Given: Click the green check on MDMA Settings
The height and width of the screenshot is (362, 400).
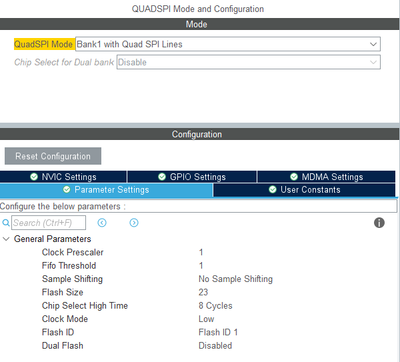Looking at the screenshot, I should tap(294, 177).
